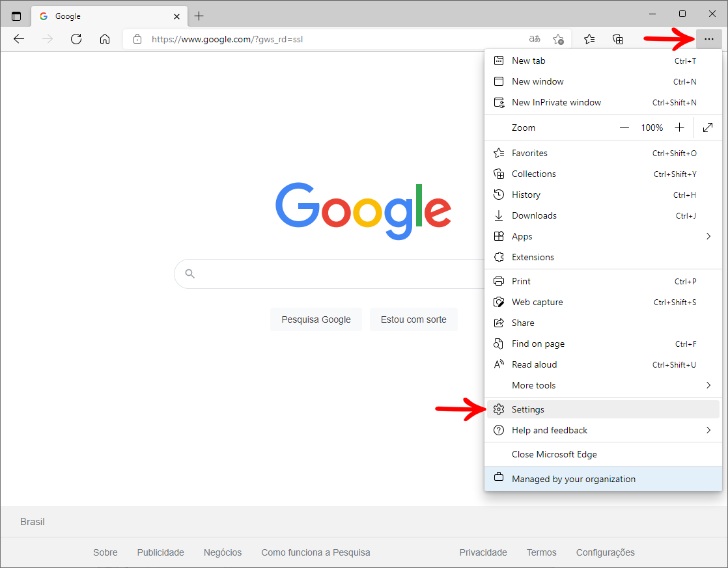This screenshot has height=568, width=728.
Task: Open the Privacidade footer link
Action: pos(483,552)
